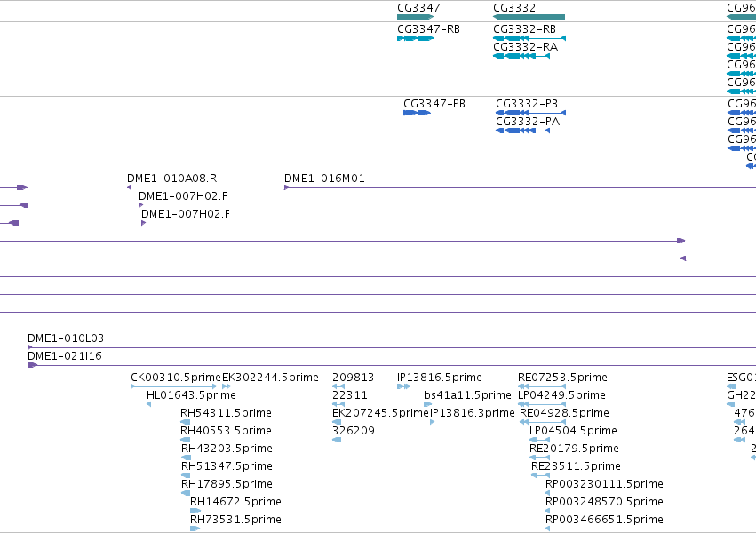Click the RH43203.5prime EST label
This screenshot has width=756, height=533.
coord(227,449)
